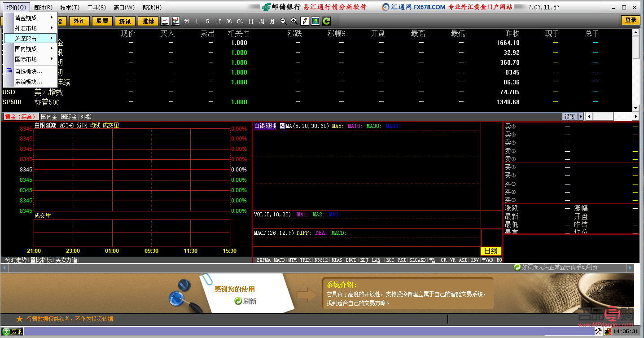Viewport: 644px width, 338px height.
Task: Switch to the 国际金 tab
Action: pos(69,117)
